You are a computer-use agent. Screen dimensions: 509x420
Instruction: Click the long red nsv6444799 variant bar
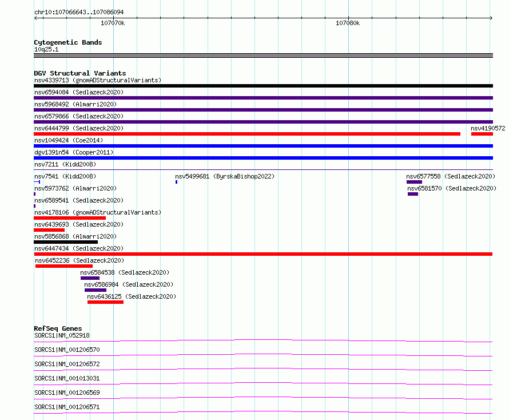click(247, 134)
